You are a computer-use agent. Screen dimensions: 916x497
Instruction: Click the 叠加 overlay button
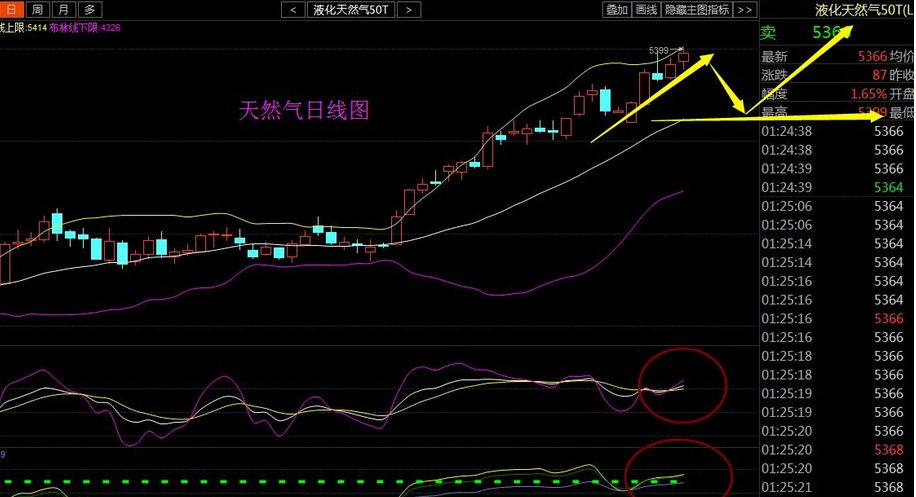616,9
